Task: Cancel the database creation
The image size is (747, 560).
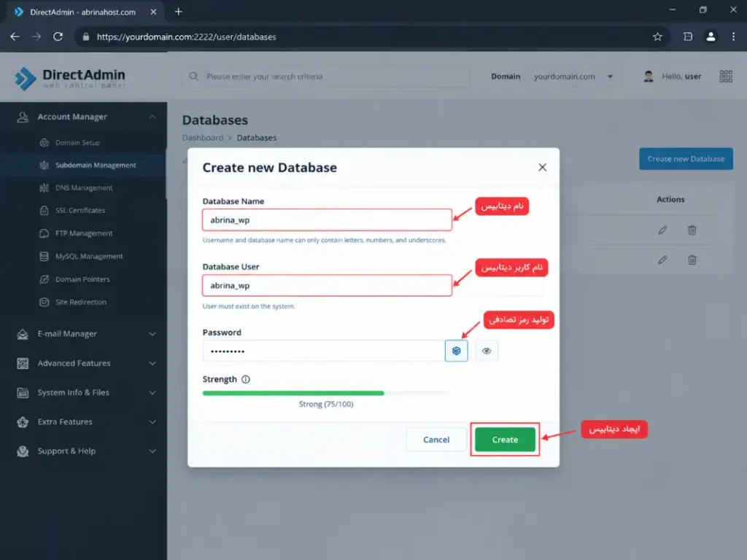Action: tap(436, 440)
